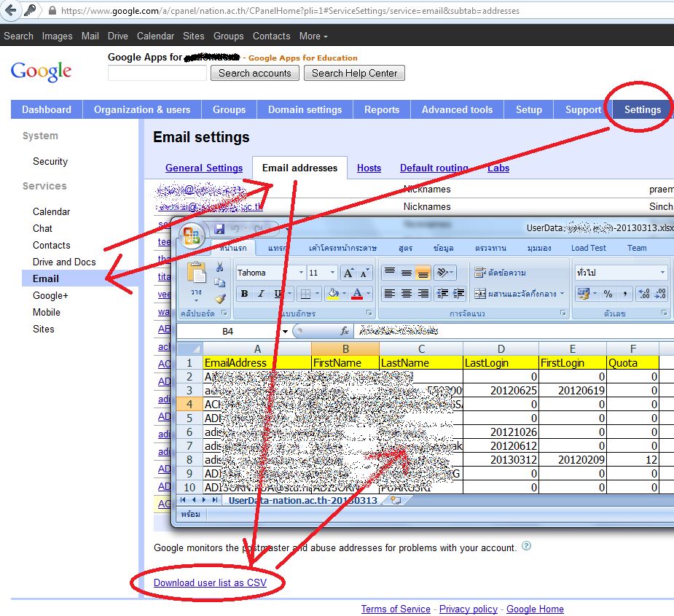Select the LastLogin header cell D1
The width and height of the screenshot is (674, 616).
coord(501,363)
